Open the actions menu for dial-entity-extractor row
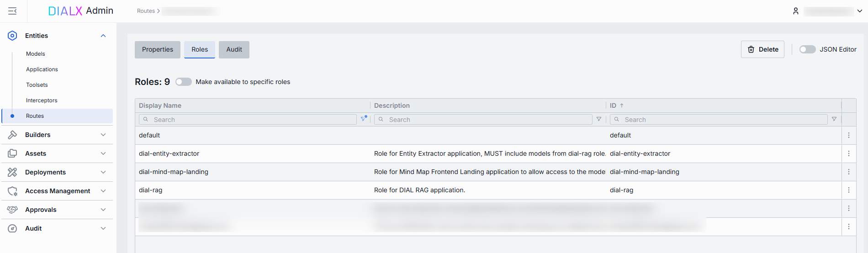Screen dimensions: 868x253 848,153
